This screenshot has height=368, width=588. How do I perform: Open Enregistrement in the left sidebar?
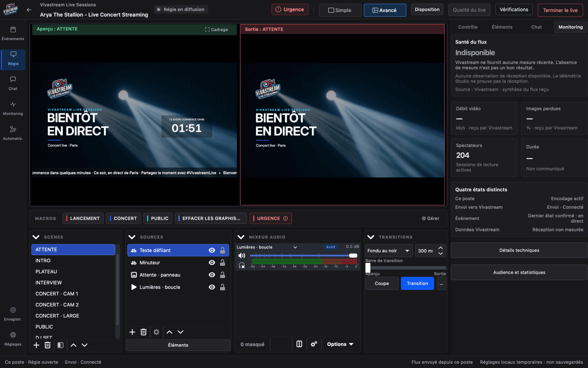click(x=13, y=314)
